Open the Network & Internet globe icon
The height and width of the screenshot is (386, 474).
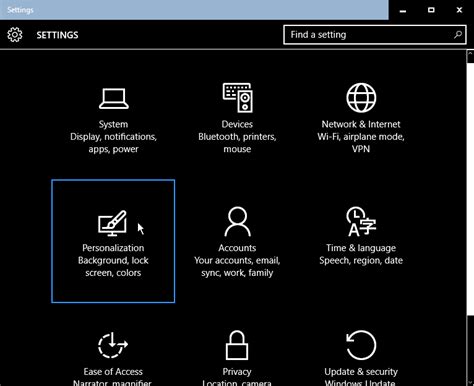point(361,98)
